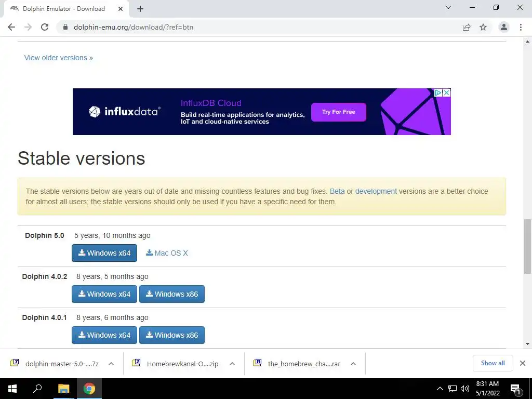Click the AdChoices icon on ad
Screen dimensions: 532x399
(438, 92)
